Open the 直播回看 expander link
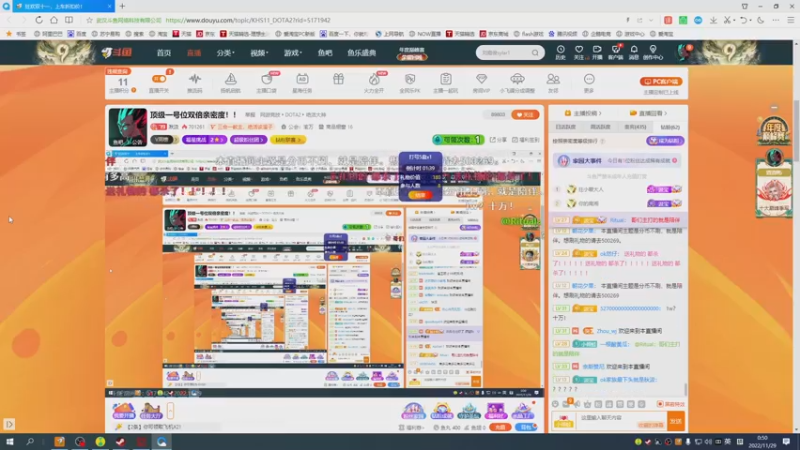800x450 pixels. coord(648,113)
